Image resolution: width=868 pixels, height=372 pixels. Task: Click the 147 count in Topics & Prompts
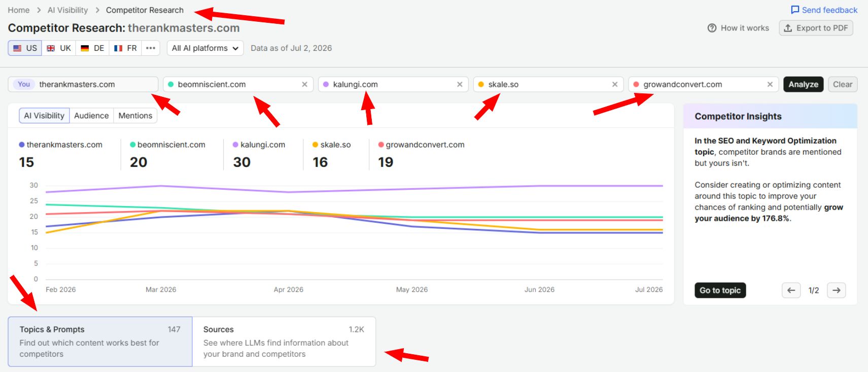[174, 329]
